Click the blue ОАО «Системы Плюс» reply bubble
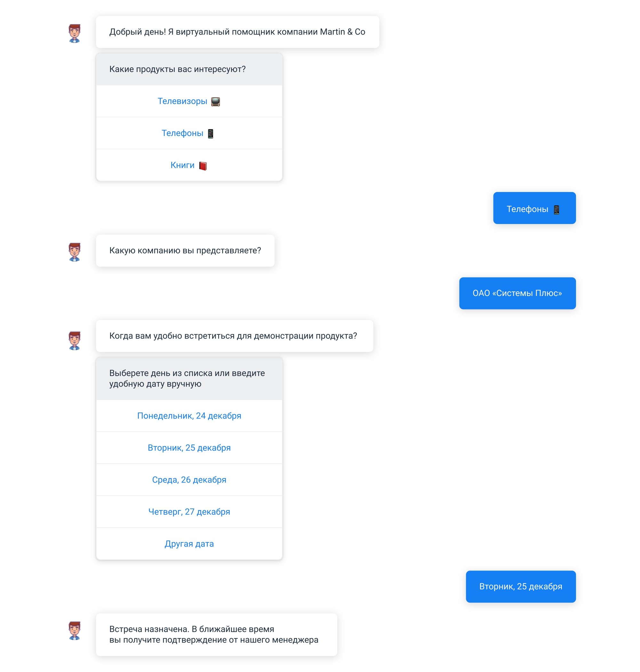The width and height of the screenshot is (640, 672). point(517,293)
